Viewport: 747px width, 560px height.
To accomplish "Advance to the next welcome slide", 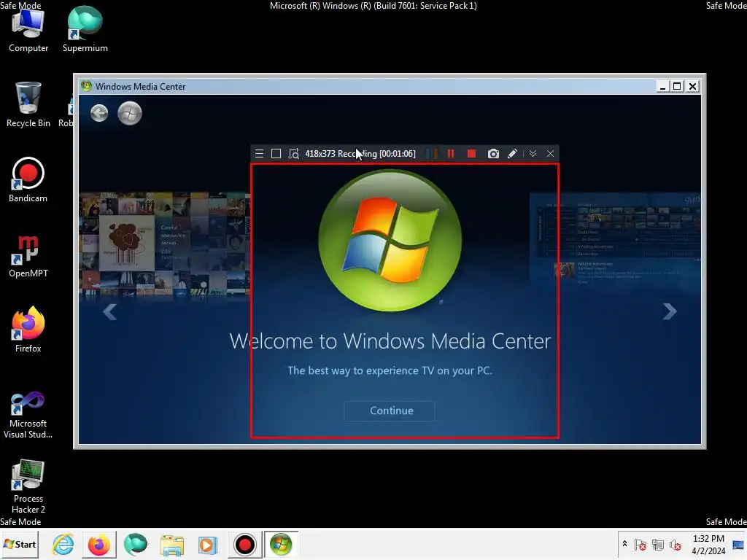I will tap(670, 311).
